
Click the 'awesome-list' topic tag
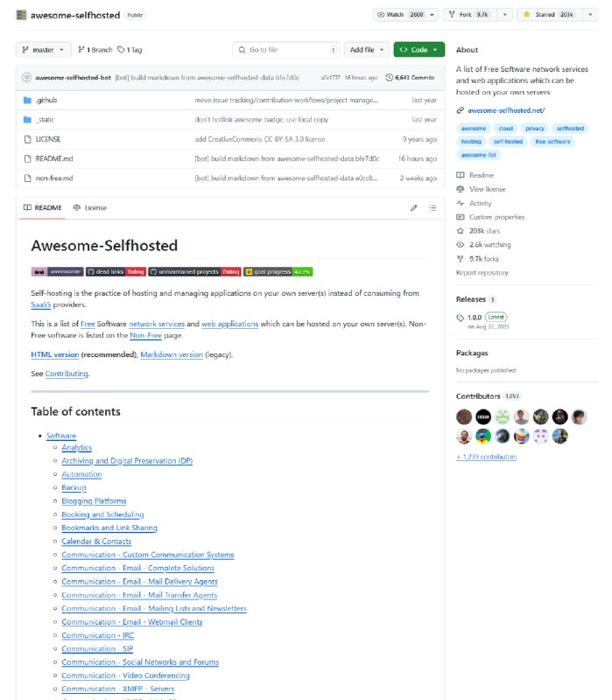[478, 155]
